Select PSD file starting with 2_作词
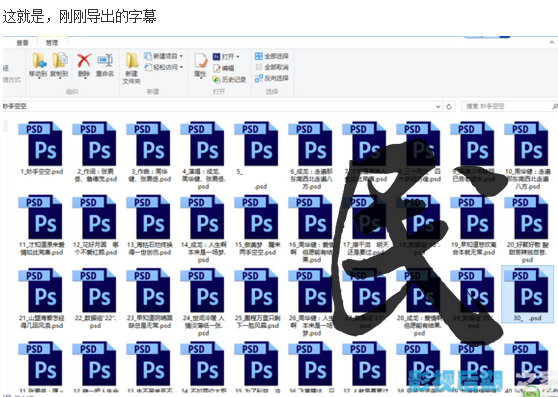 pyautogui.click(x=95, y=152)
